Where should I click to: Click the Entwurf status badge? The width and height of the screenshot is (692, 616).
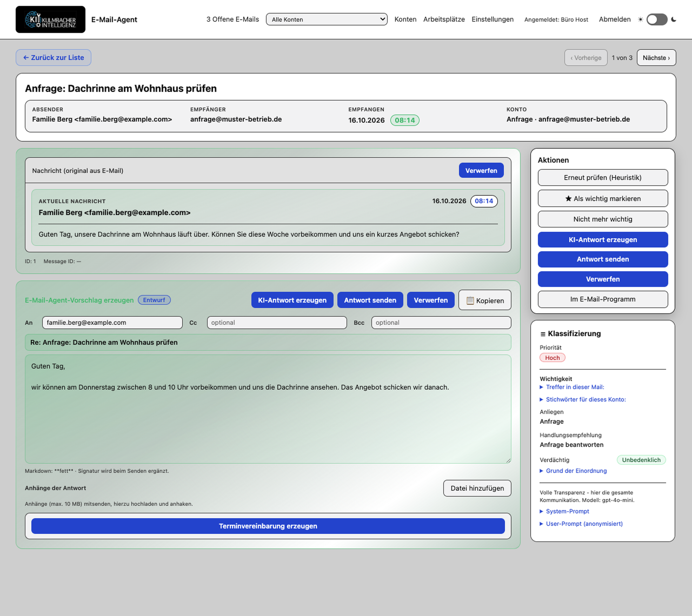[154, 300]
